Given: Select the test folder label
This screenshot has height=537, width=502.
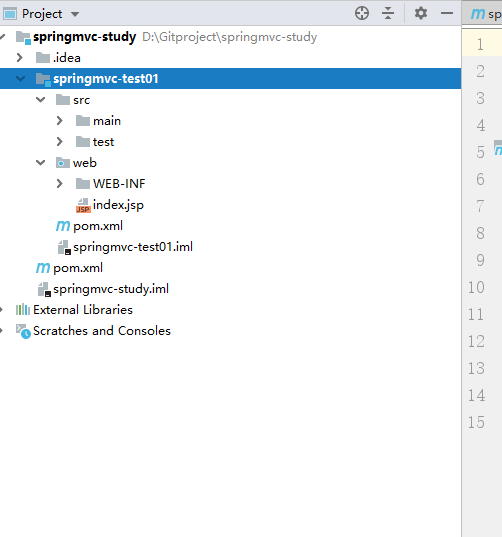Looking at the screenshot, I should pyautogui.click(x=103, y=142).
